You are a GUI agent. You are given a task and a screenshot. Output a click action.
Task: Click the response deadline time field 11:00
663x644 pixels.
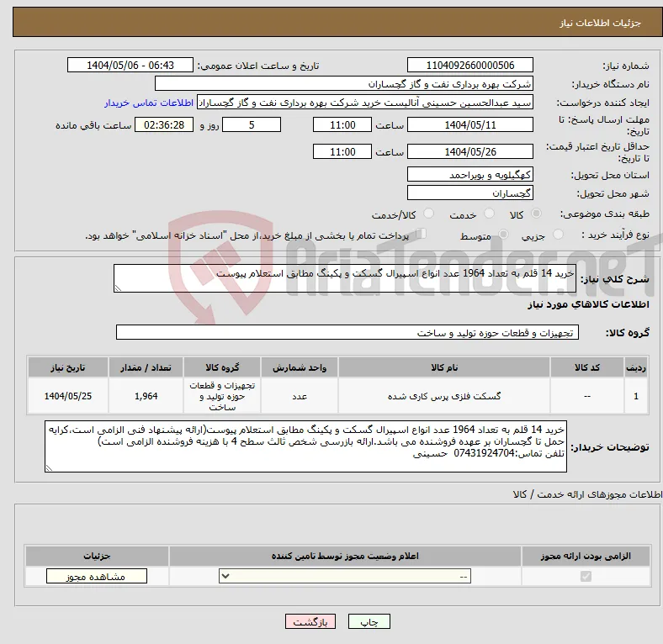[x=342, y=124]
